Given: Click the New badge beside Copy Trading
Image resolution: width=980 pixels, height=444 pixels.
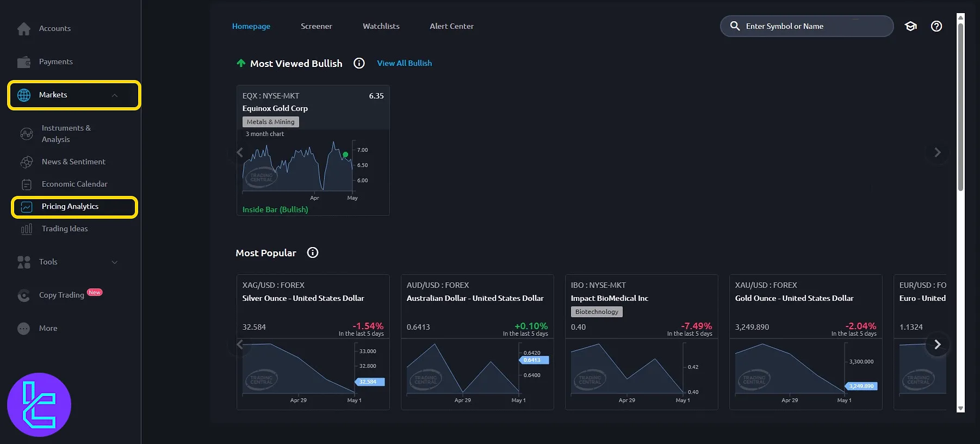Looking at the screenshot, I should [x=95, y=292].
